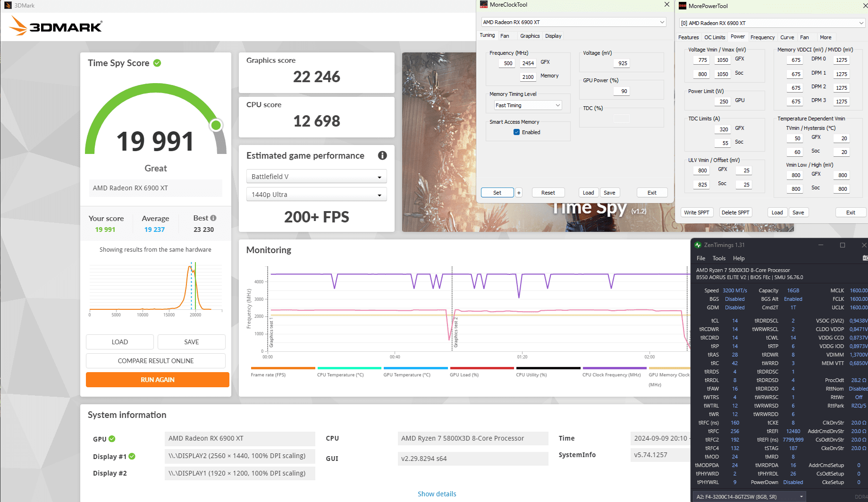Switch to Frequency tab in MorePowerTool
The image size is (868, 502).
click(763, 37)
